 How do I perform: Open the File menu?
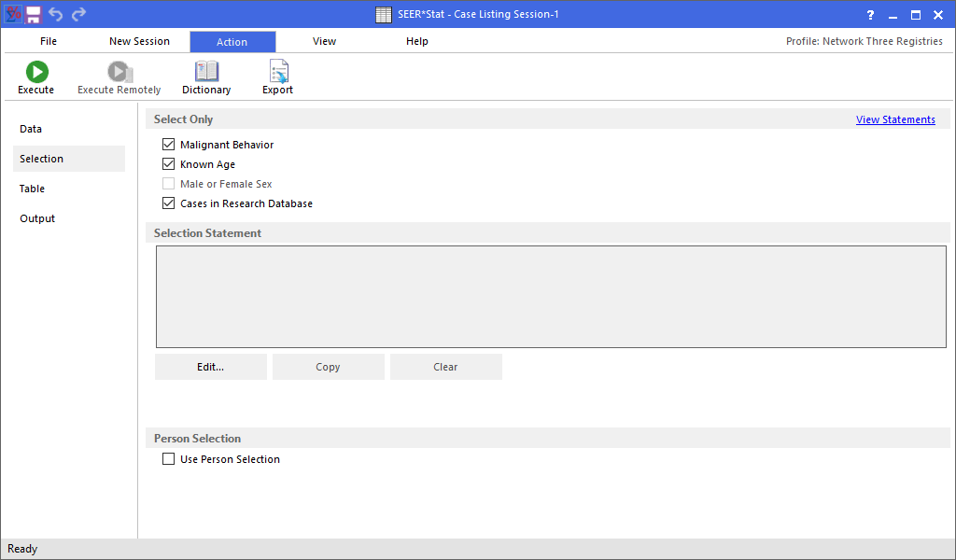(x=49, y=41)
